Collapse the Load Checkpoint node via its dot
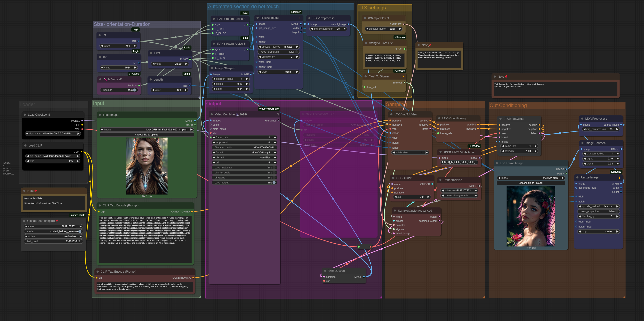Image resolution: width=644 pixels, height=321 pixels. click(x=25, y=115)
